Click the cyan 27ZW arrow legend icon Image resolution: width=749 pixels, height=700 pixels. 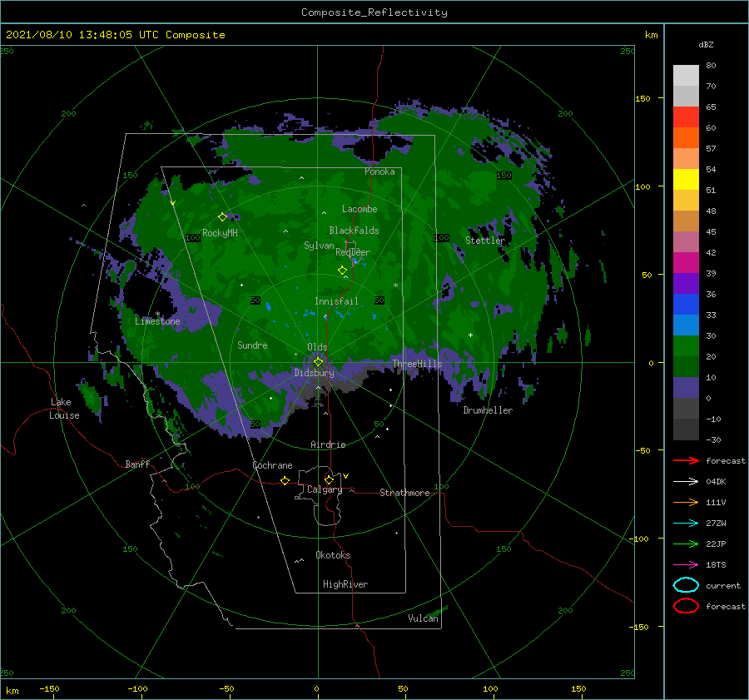pyautogui.click(x=686, y=524)
